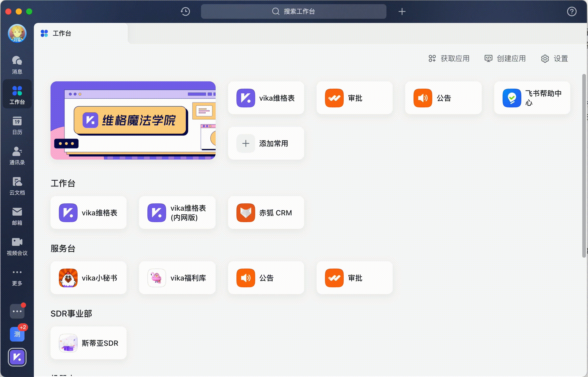Open 斯蒂亚SDR in SDR事业部 section
Image resolution: width=588 pixels, height=377 pixels.
88,343
